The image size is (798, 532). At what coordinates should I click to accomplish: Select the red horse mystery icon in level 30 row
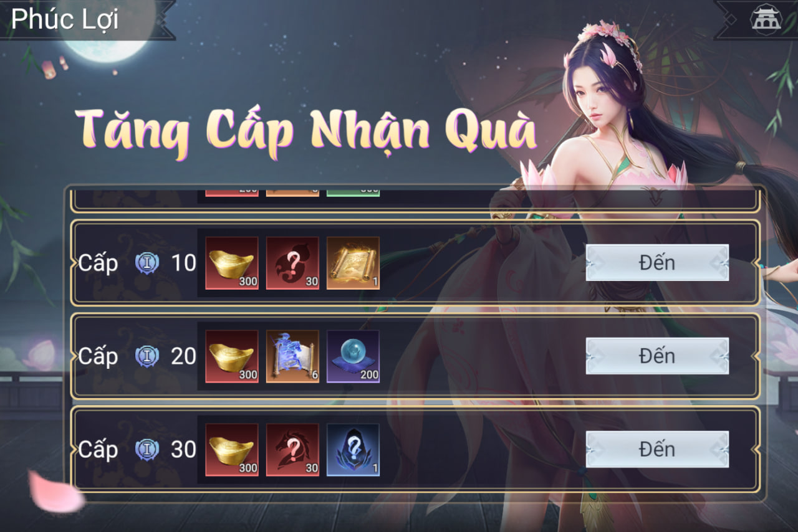click(292, 450)
